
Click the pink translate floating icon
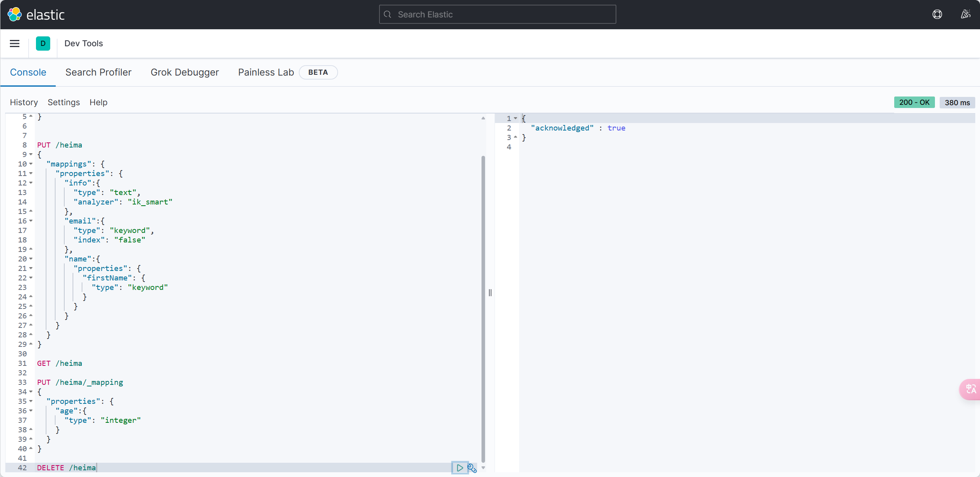click(x=971, y=389)
